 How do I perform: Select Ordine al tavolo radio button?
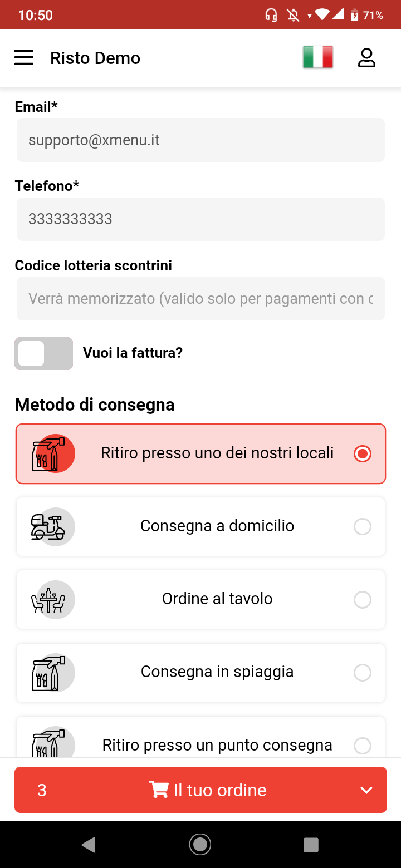click(363, 600)
